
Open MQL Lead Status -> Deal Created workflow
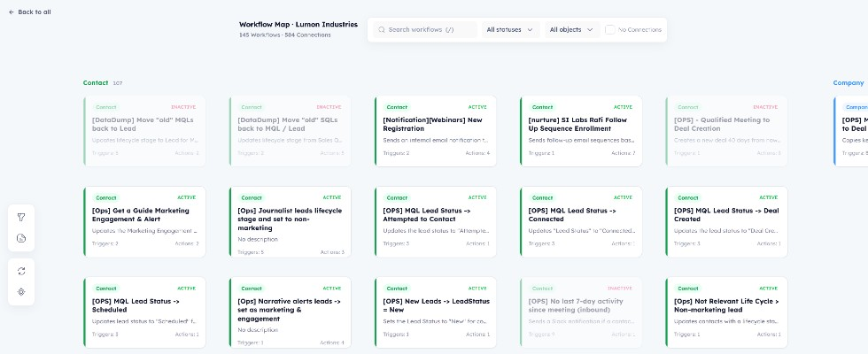click(727, 222)
